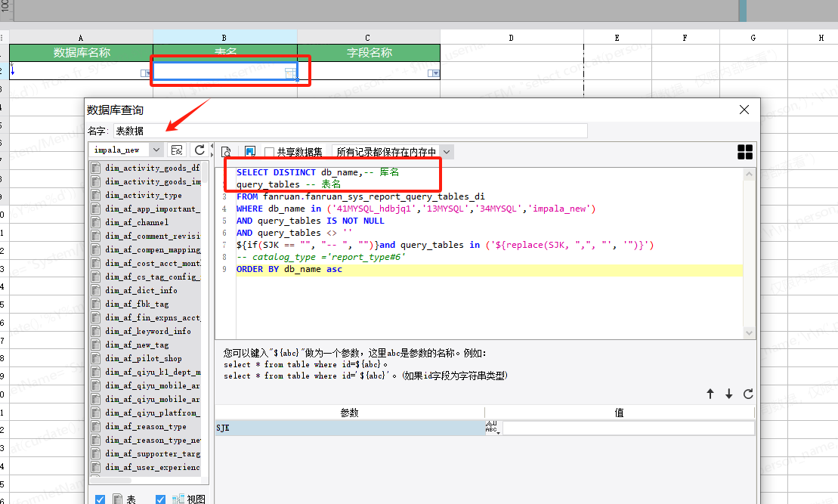Select dim_af_comment_revisi in the table list
Viewport: 838px width, 504px height.
pos(153,237)
